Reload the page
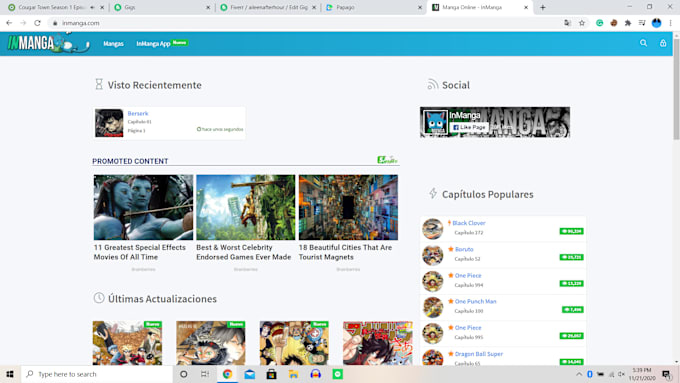This screenshot has width=680, height=383. coord(37,23)
